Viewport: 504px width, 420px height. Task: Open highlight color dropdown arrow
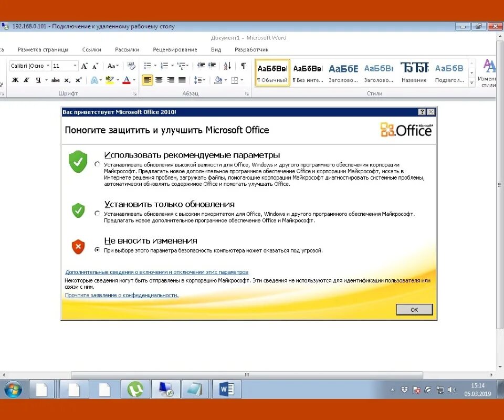tap(118, 80)
